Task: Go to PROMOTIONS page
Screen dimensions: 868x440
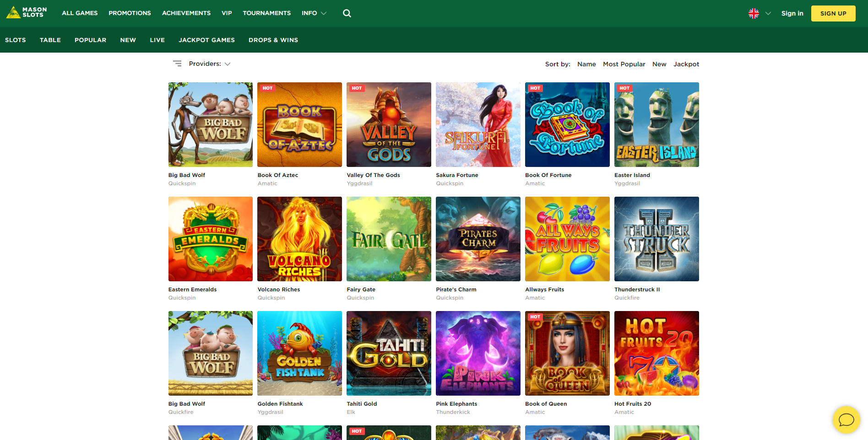Action: [130, 13]
